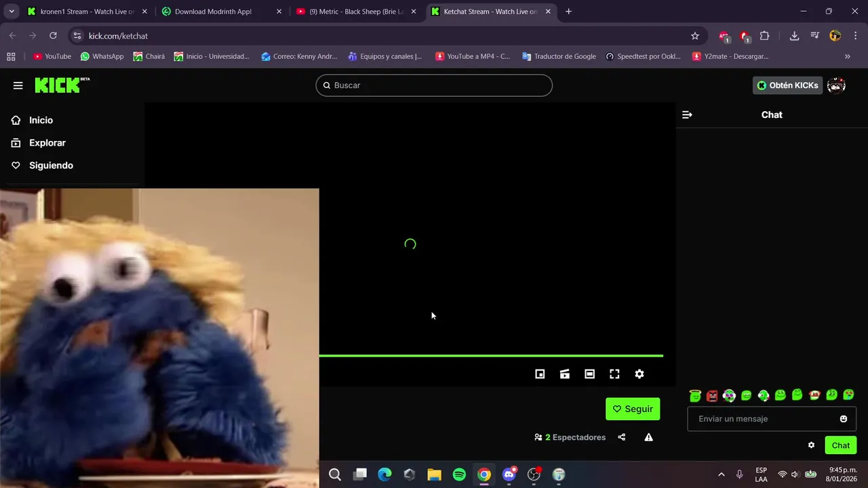Viewport: 868px width, 488px height.
Task: Show hidden system tray icons
Action: pyautogui.click(x=721, y=474)
